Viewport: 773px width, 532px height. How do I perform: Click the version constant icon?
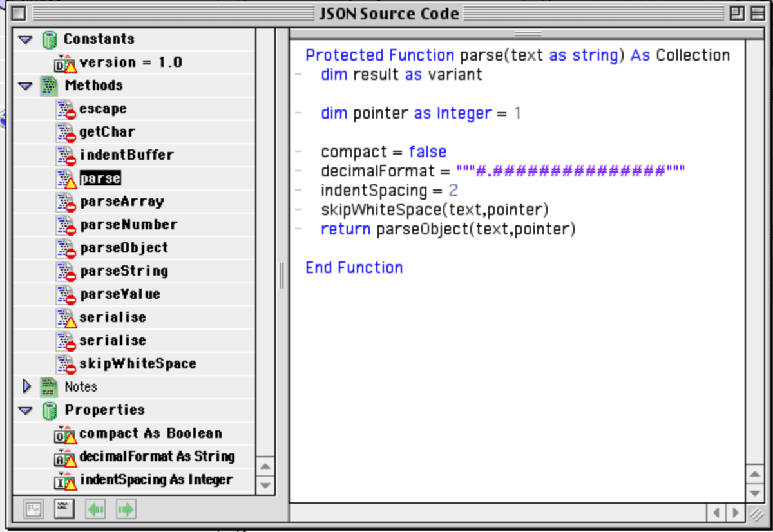[x=66, y=62]
